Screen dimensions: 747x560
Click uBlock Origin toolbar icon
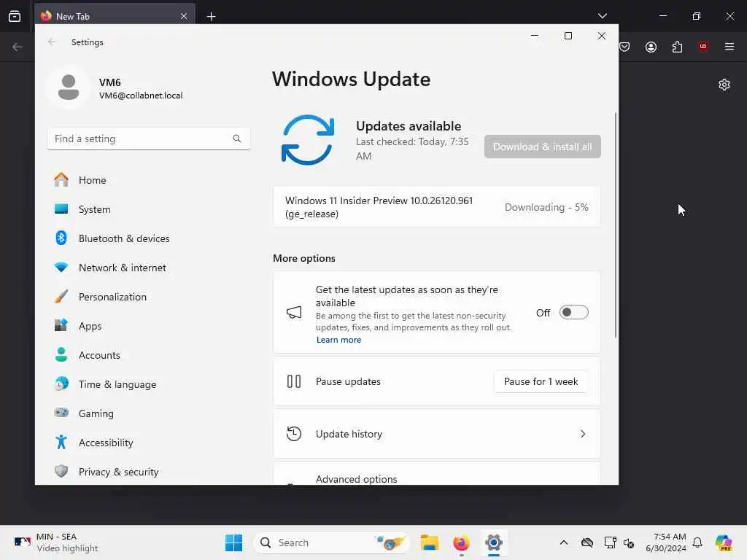(x=703, y=47)
